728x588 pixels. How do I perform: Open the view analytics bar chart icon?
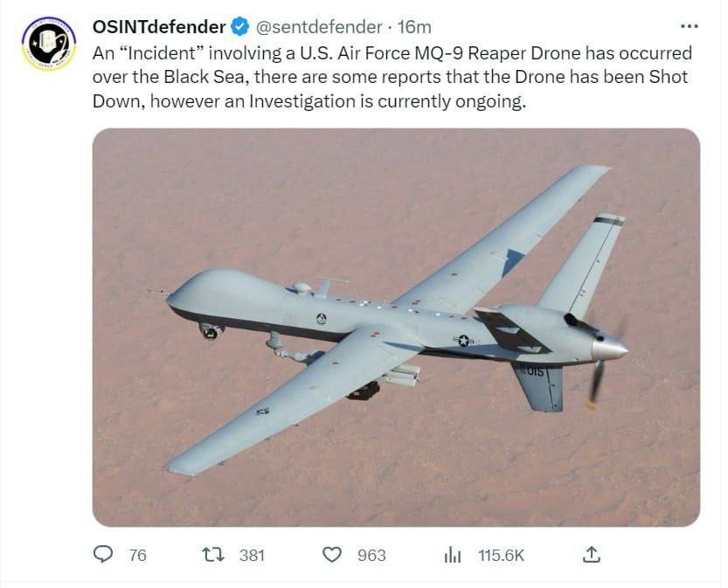[x=453, y=554]
